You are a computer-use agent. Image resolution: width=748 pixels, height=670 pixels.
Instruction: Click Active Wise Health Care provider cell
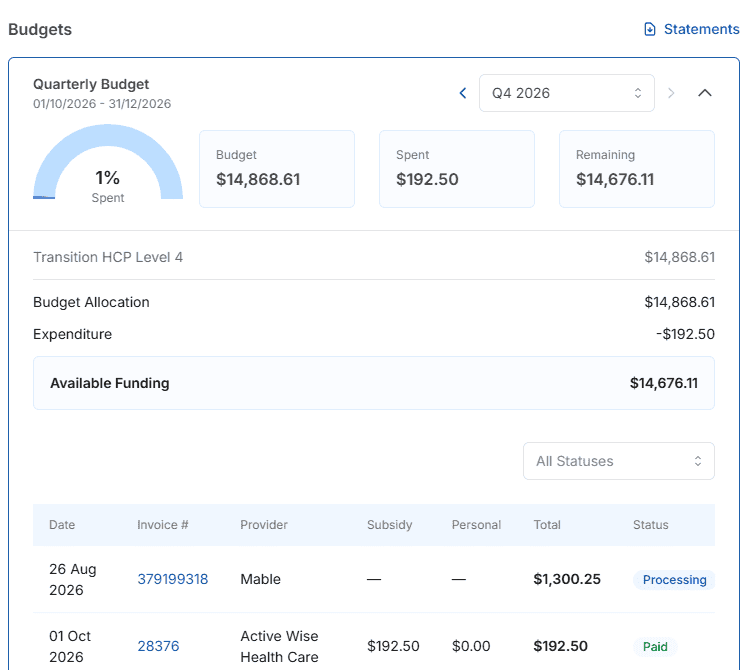click(x=280, y=646)
